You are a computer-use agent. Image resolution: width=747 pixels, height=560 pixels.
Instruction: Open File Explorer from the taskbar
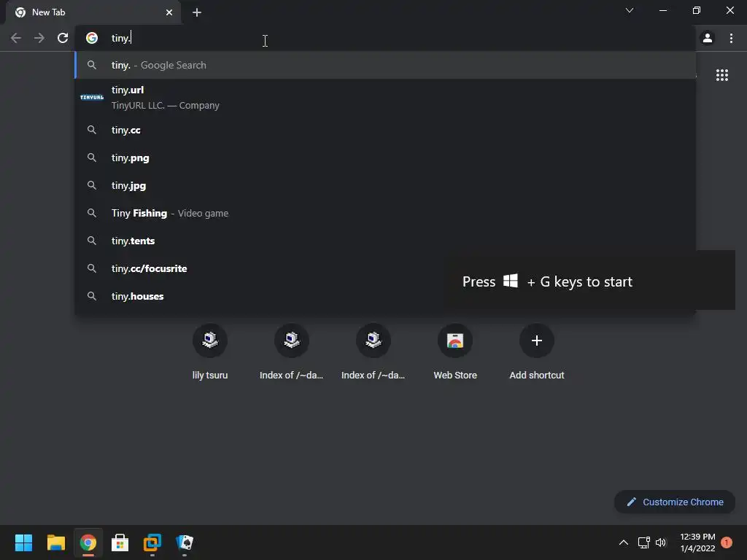55,542
